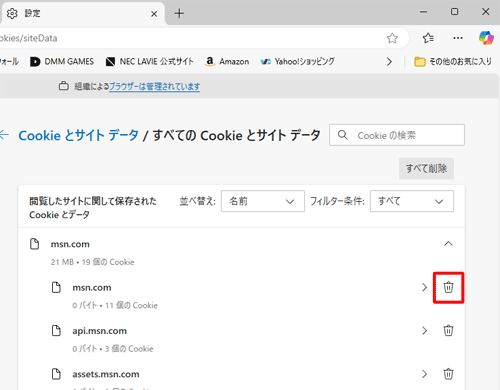
Task: Click the text 0 バイト • 3 個の Cookie
Action: pos(113,349)
